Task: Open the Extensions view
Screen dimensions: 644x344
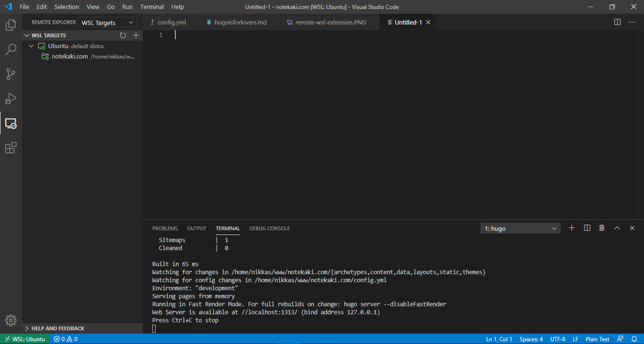Action: point(11,148)
